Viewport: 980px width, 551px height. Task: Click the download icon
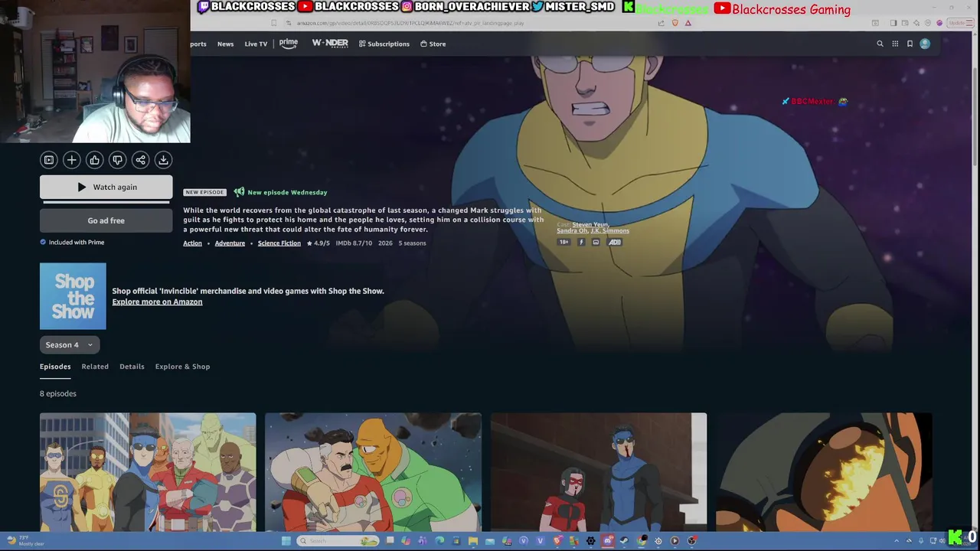[x=163, y=160]
